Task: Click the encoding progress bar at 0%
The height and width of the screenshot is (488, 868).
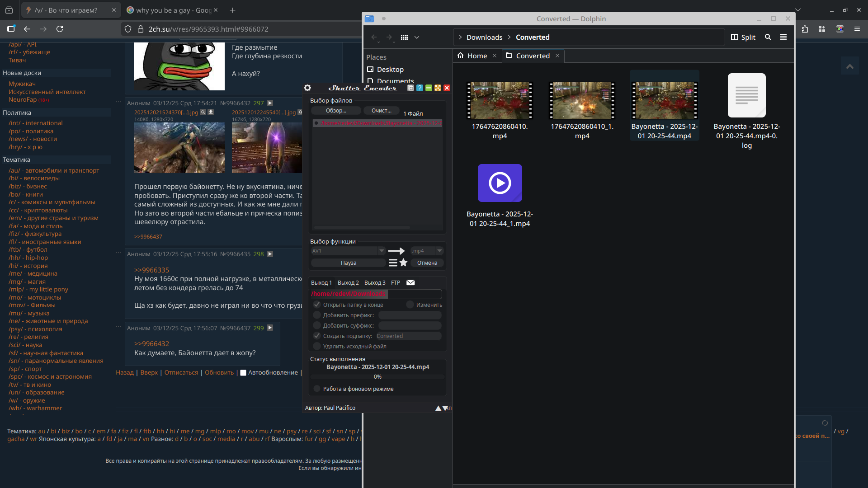Action: [x=377, y=376]
